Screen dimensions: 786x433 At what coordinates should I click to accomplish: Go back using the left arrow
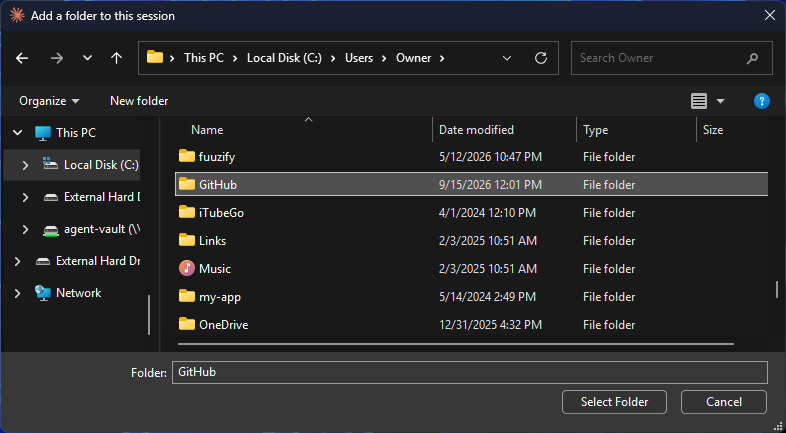tap(22, 58)
